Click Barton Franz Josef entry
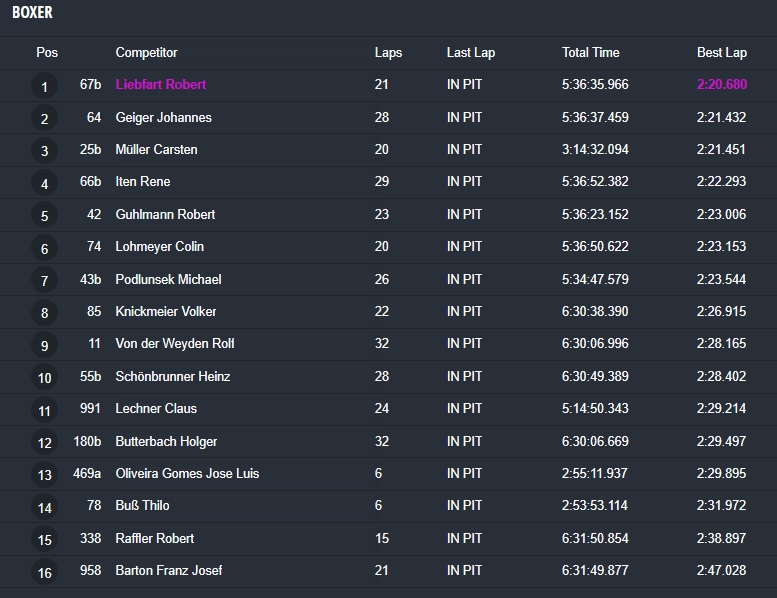 tap(168, 570)
